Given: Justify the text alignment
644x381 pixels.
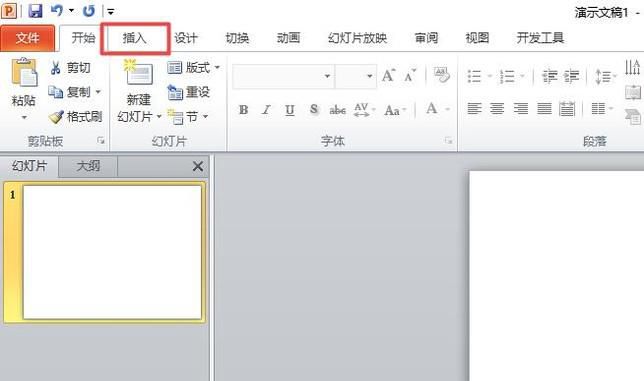Looking at the screenshot, I should tap(544, 109).
